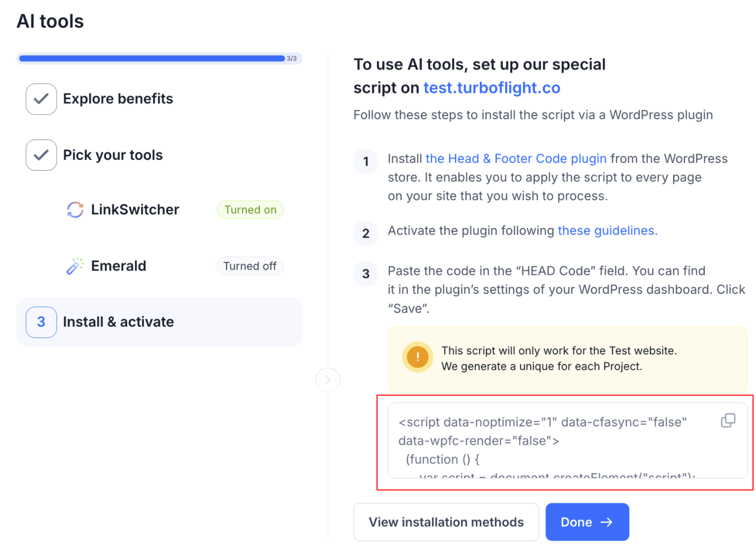756x554 pixels.
Task: Click the Emerald magic wand icon
Action: [75, 266]
